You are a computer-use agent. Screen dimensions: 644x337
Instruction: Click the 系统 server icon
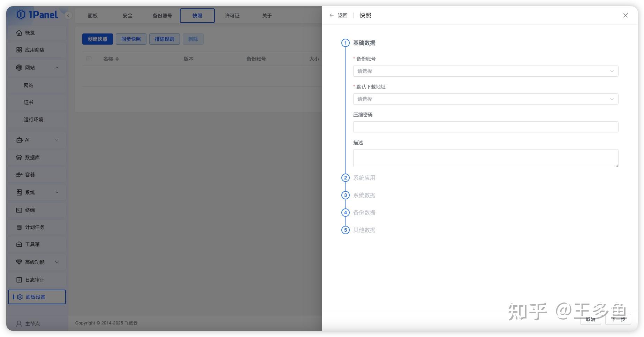pos(19,192)
